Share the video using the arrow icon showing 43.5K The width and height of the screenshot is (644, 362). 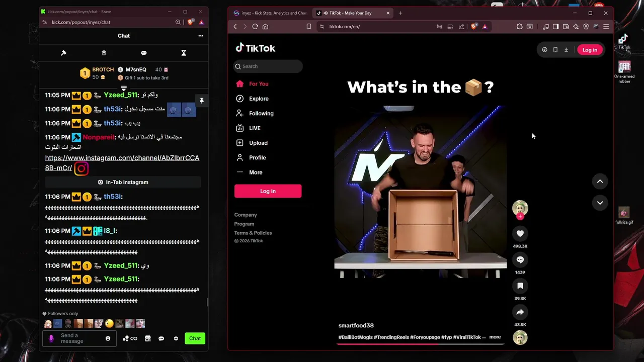[x=520, y=312]
